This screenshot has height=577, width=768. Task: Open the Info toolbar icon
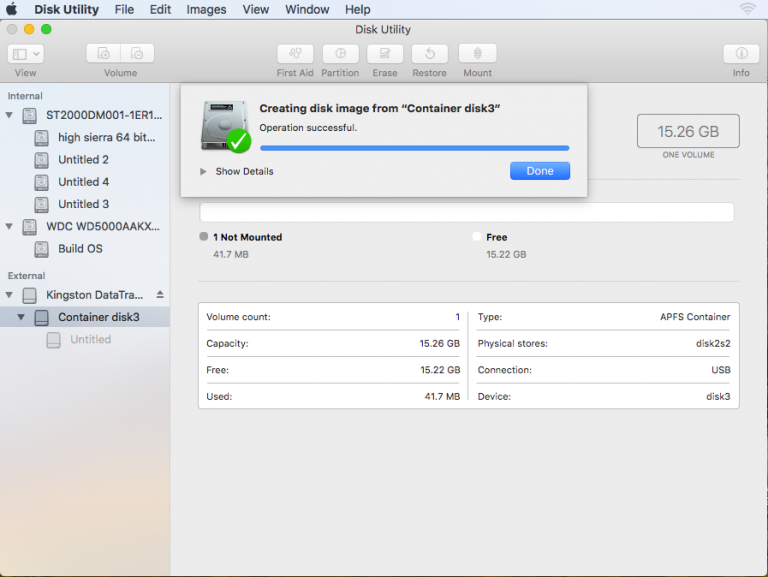click(741, 53)
